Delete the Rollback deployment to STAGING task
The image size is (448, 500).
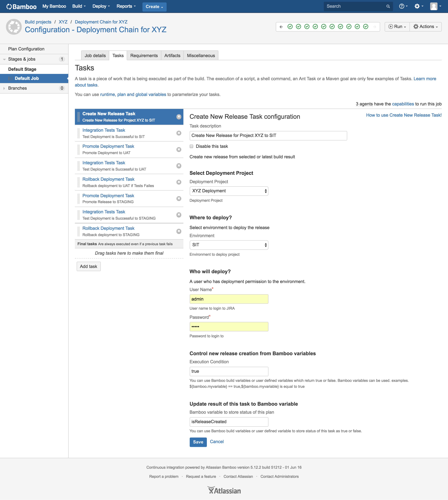tap(179, 231)
